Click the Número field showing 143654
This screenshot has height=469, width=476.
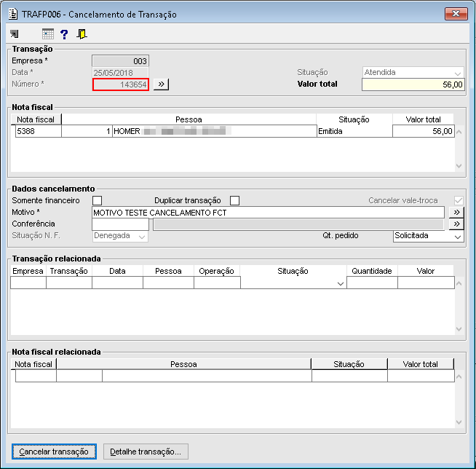[x=121, y=84]
